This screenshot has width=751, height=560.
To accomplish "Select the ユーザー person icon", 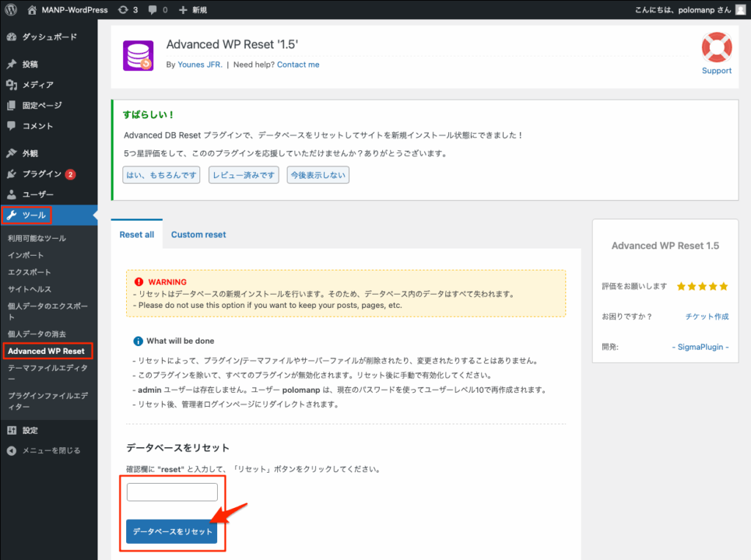I will point(12,194).
